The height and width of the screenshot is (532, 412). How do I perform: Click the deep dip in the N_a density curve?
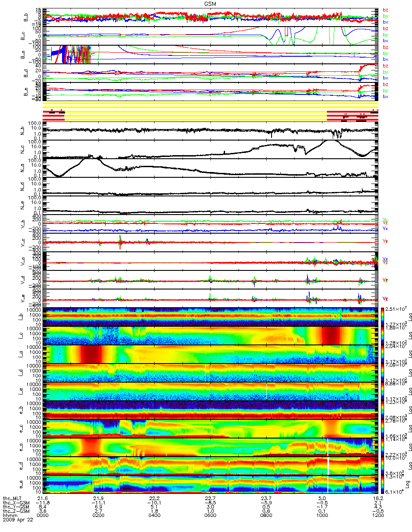coord(59,176)
